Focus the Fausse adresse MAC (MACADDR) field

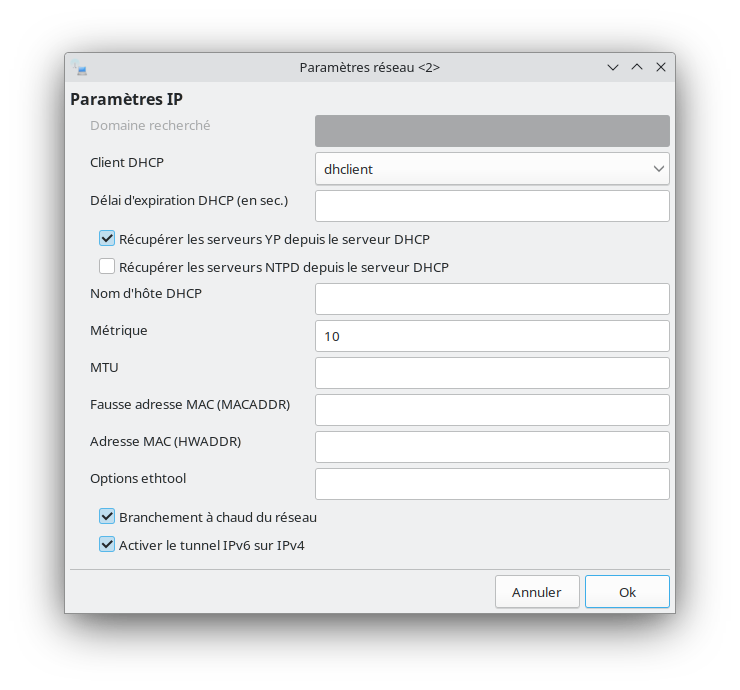[x=492, y=410]
